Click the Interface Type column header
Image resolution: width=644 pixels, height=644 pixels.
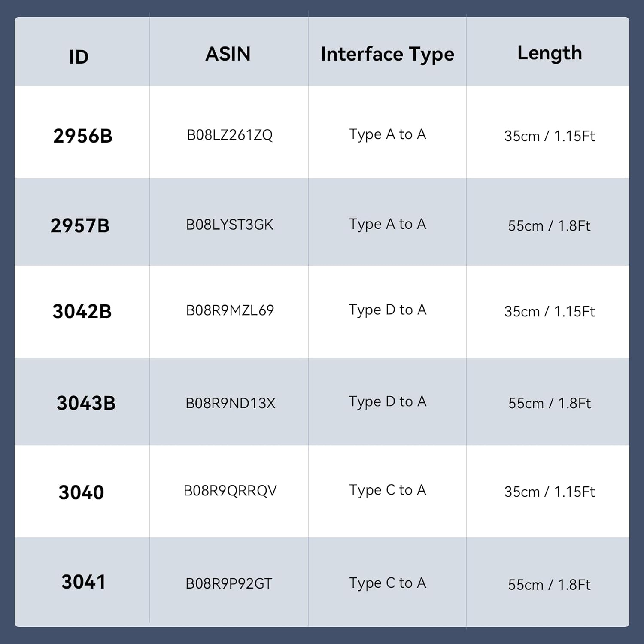coord(387,55)
